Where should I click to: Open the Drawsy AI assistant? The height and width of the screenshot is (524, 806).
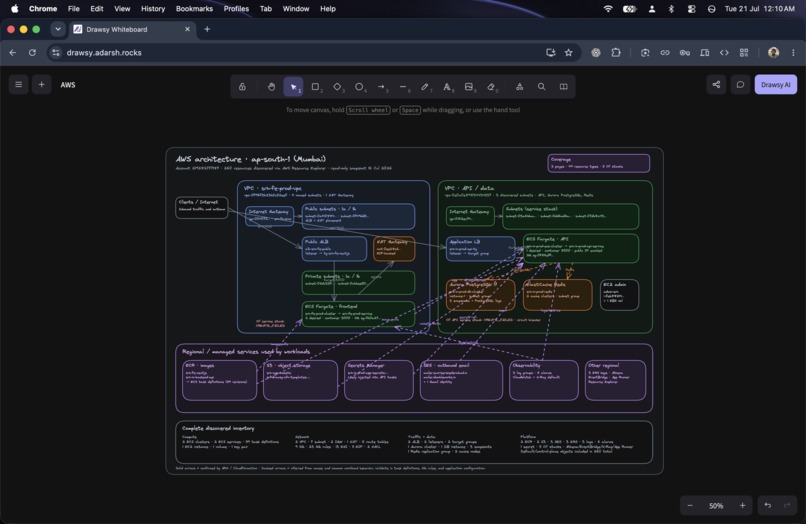(776, 85)
